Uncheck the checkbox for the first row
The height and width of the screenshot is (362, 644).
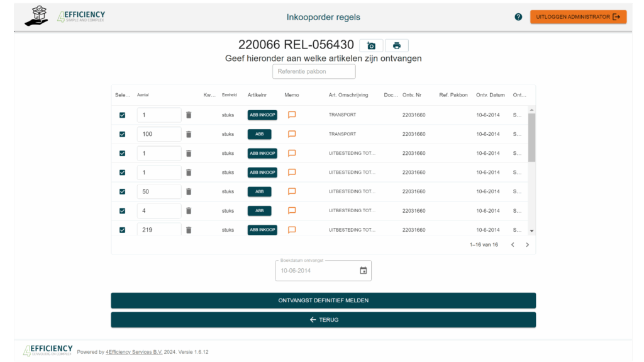[123, 115]
